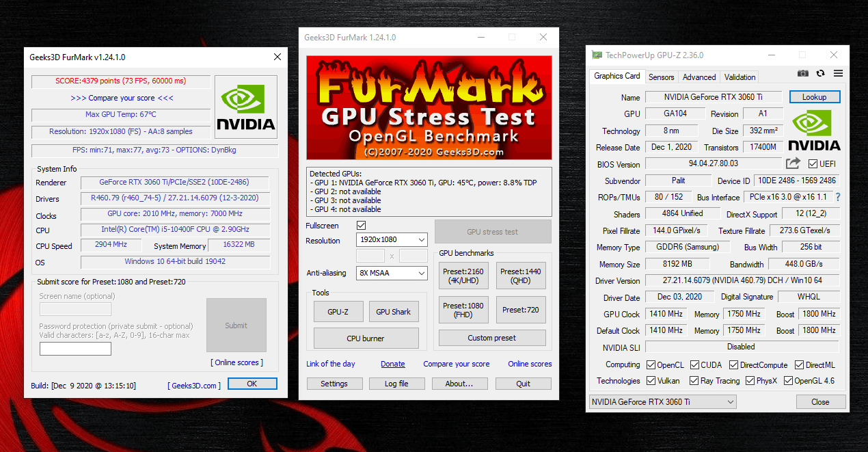Open Resolution dropdown 1920x1080
Screen dimensions: 868x452
pos(392,240)
